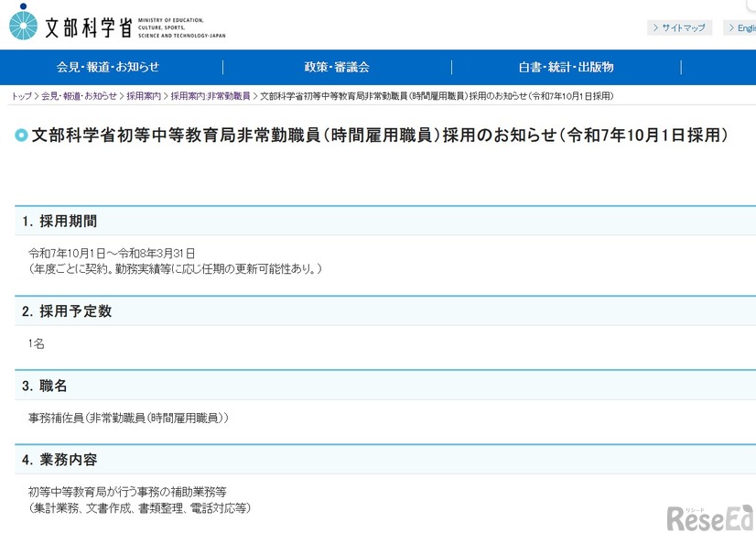Click the heading 4. 業務内容
756x533 pixels.
coord(59,460)
